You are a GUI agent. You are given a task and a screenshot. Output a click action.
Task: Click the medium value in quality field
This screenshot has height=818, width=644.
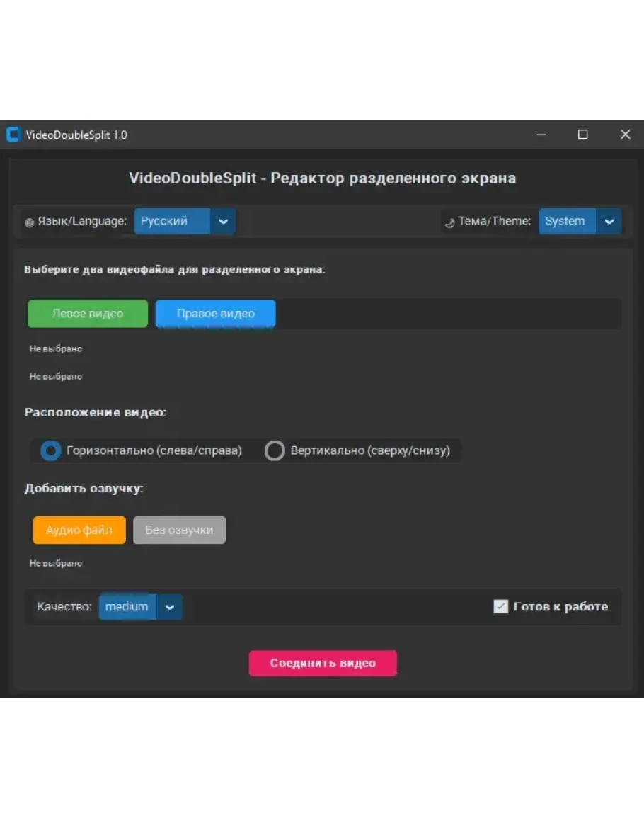point(127,607)
